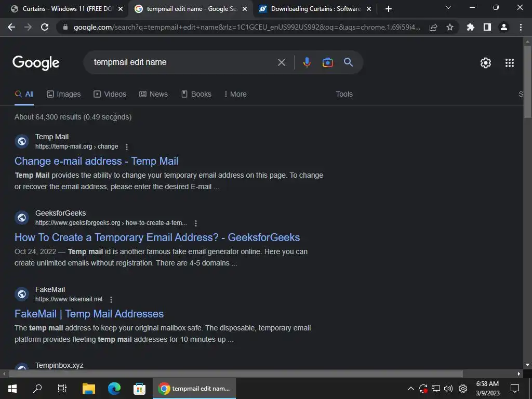Click the forward navigation arrow
The image size is (532, 399).
(28, 27)
